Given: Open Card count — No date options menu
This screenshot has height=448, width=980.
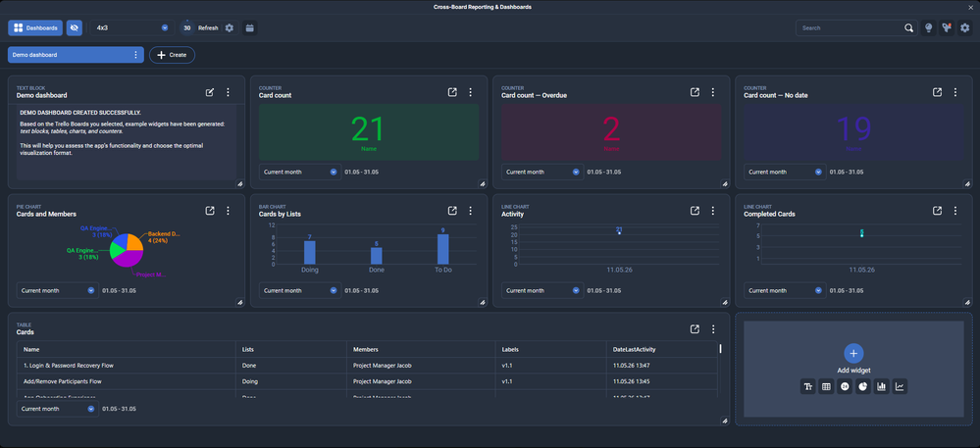Looking at the screenshot, I should point(955,92).
